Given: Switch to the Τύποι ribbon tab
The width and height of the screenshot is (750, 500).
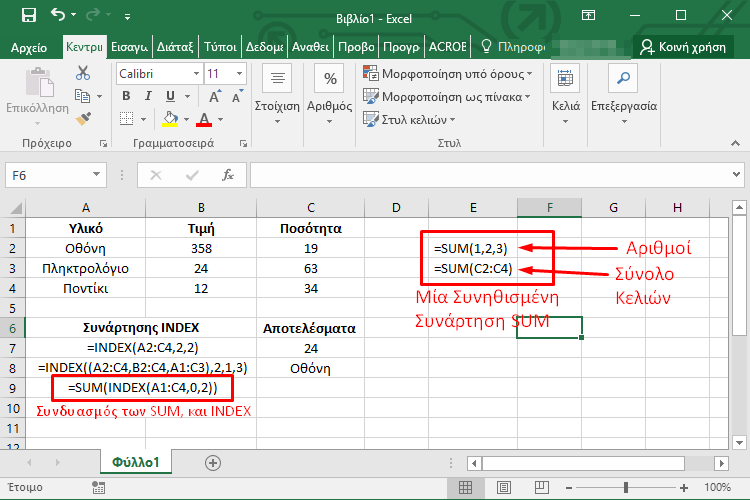Looking at the screenshot, I should click(x=220, y=47).
